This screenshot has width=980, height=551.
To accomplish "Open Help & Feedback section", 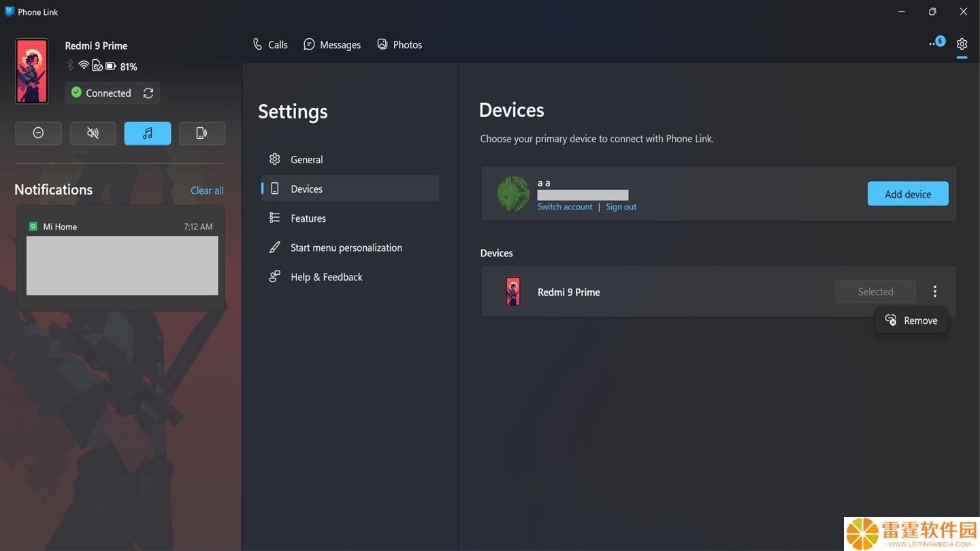I will pos(350,277).
